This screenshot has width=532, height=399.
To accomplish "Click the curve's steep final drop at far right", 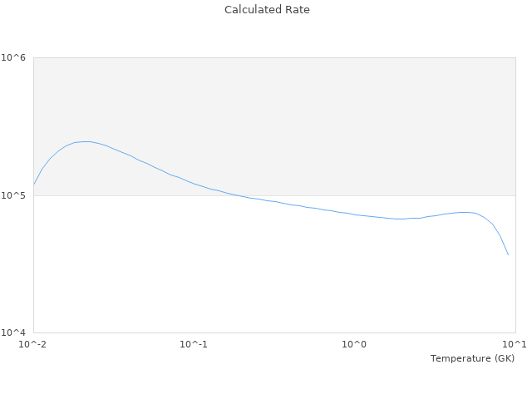I will pyautogui.click(x=501, y=238).
